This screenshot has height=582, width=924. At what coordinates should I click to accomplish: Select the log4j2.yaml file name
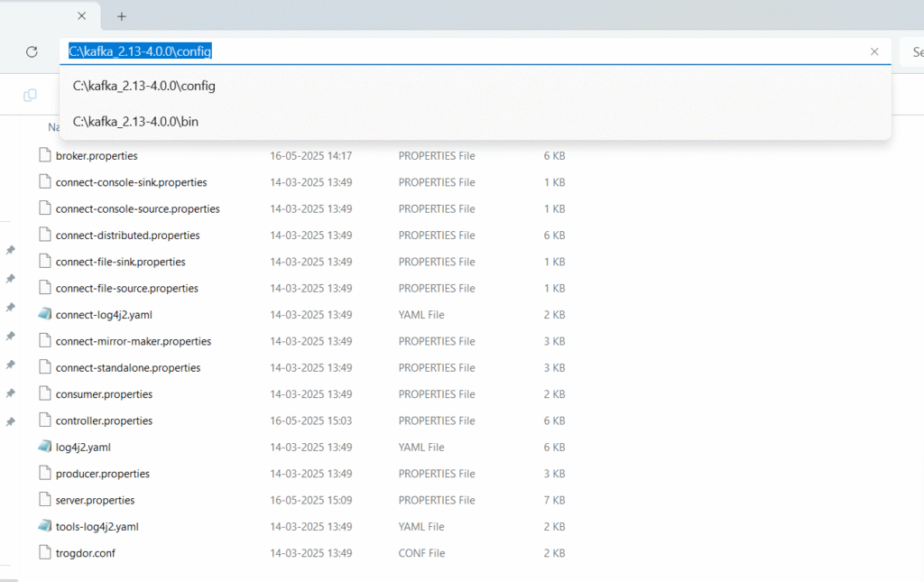point(83,448)
